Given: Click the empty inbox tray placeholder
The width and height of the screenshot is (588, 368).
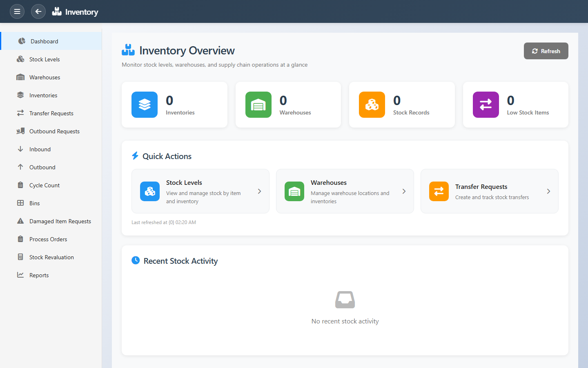Looking at the screenshot, I should pos(345,300).
